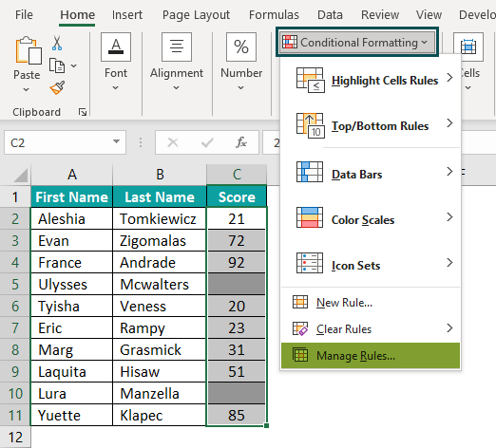Click the Data Bars icon

(310, 172)
